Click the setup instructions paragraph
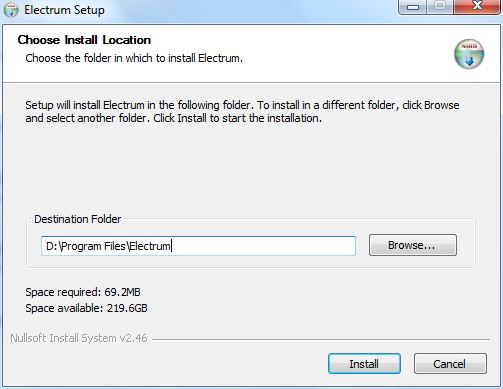This screenshot has height=389, width=503. [x=242, y=111]
